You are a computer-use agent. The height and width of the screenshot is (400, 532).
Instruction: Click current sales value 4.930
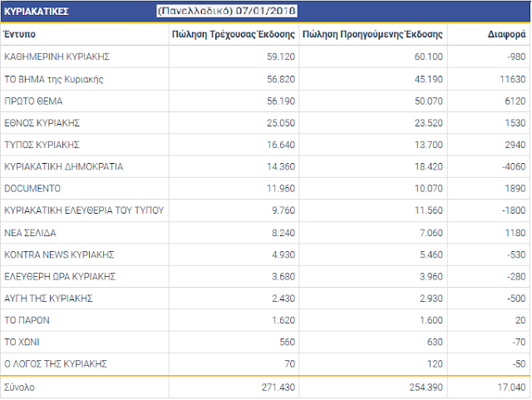283,254
